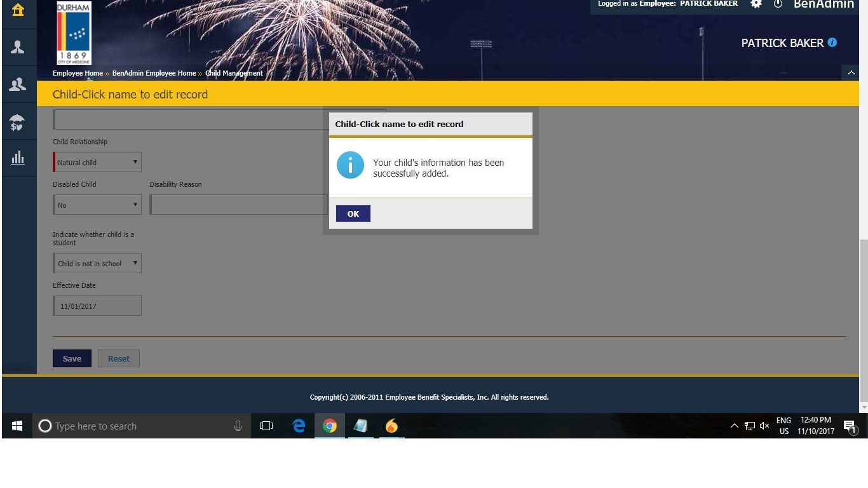Open the settings gear in the top bar
The height and width of the screenshot is (488, 868).
tap(756, 4)
